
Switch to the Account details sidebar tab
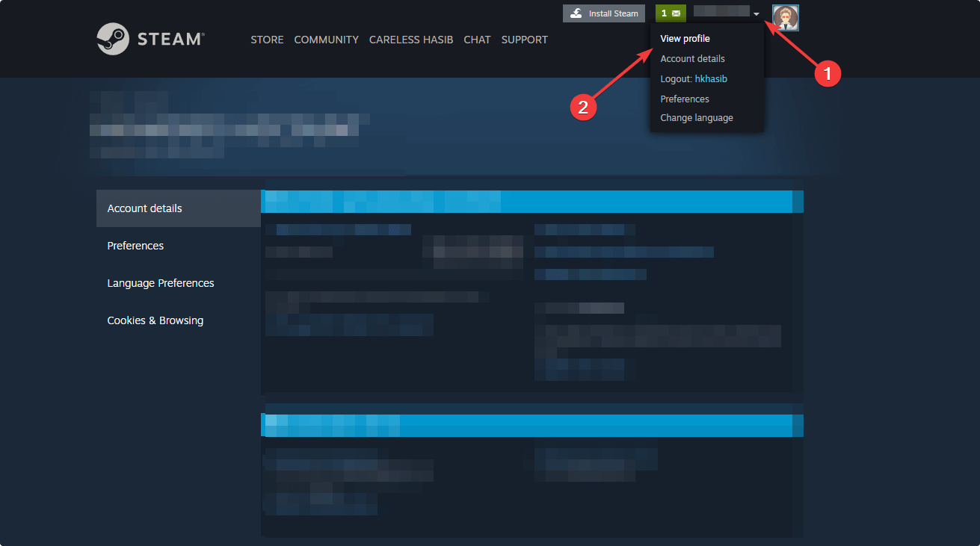coord(179,208)
